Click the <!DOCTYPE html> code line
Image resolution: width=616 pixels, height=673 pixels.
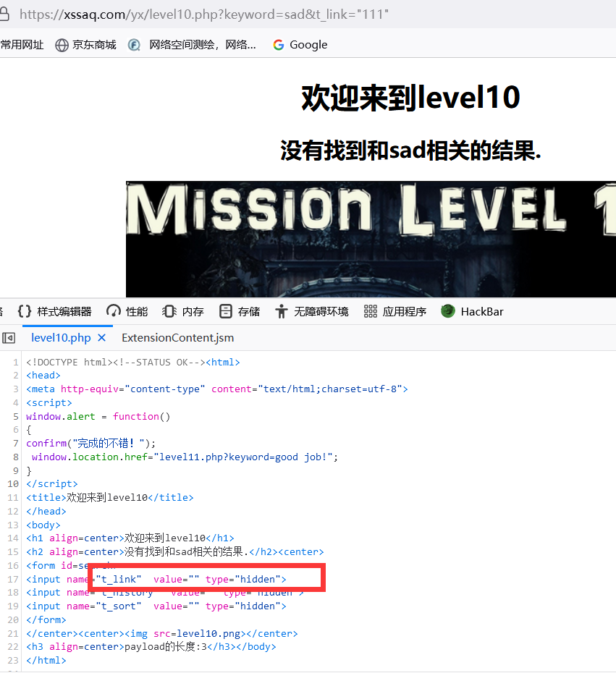(132, 363)
